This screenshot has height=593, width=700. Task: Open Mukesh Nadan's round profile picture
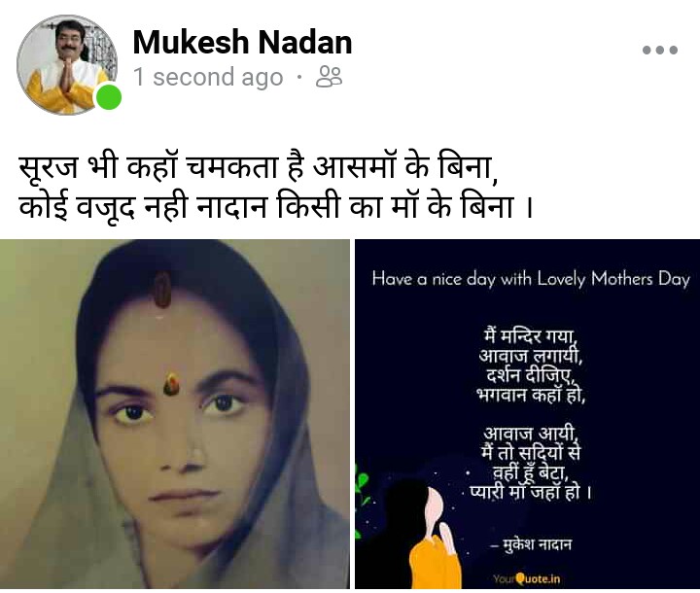(67, 64)
